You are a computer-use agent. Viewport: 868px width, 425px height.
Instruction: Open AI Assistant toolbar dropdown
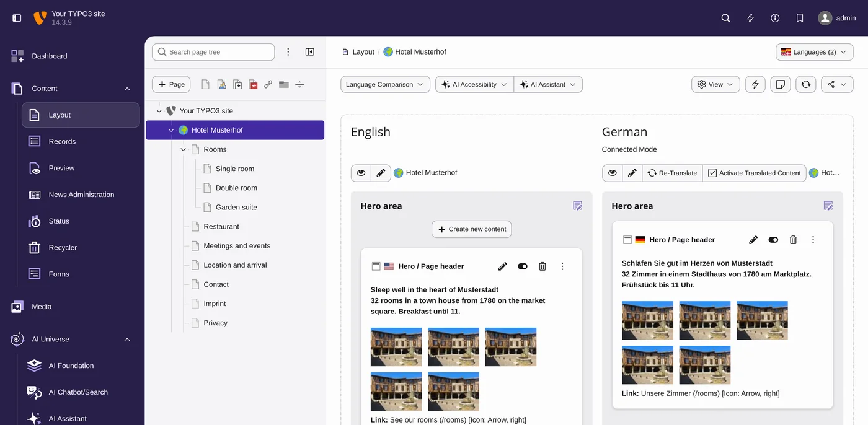pyautogui.click(x=548, y=84)
